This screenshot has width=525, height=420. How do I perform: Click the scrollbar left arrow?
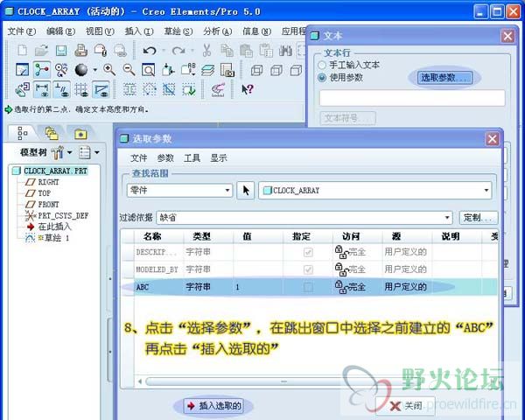coord(140,381)
